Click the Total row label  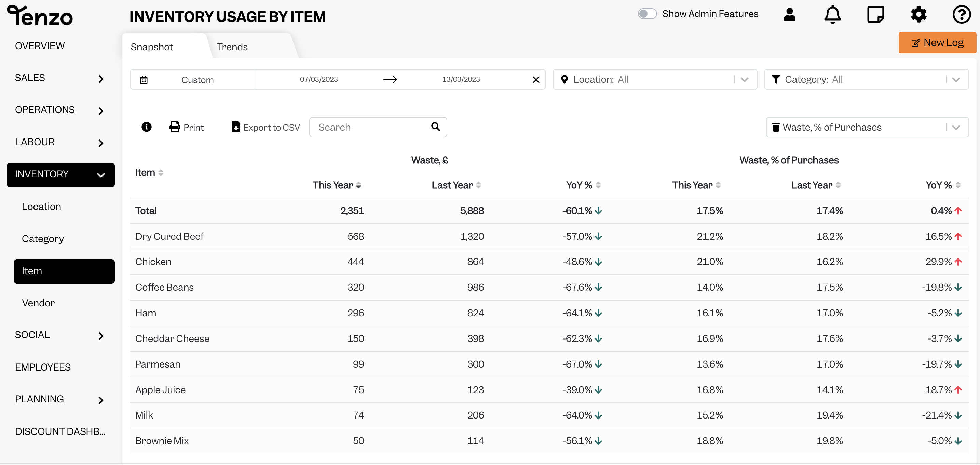point(146,211)
